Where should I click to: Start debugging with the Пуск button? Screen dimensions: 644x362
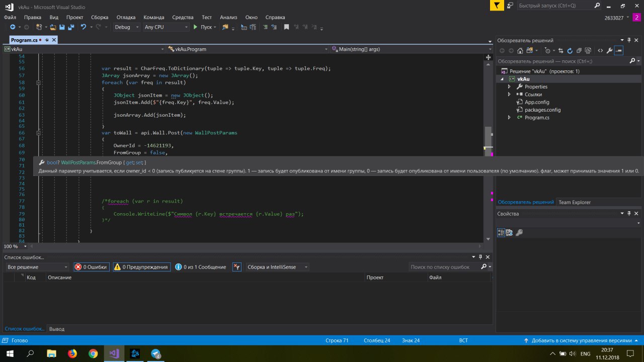(x=203, y=27)
